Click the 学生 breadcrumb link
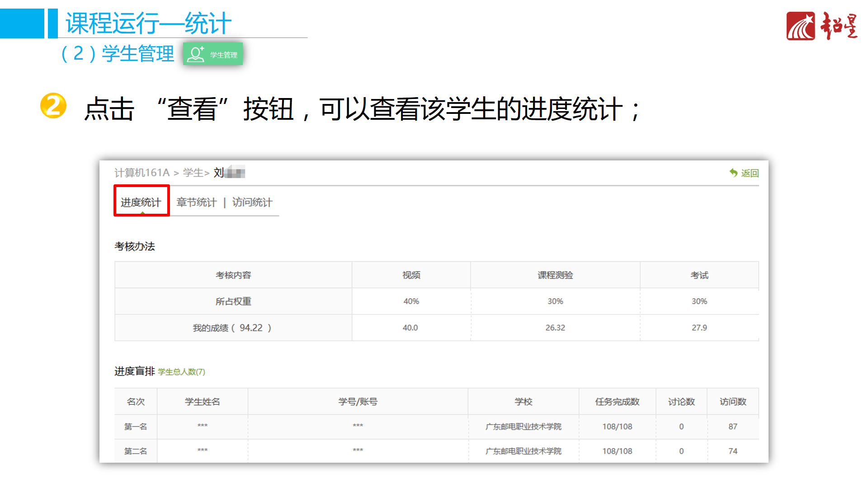 [x=193, y=173]
